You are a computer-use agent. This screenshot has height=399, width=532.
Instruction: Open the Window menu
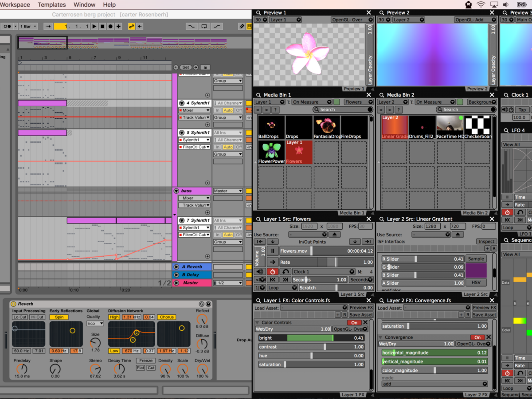pos(84,5)
